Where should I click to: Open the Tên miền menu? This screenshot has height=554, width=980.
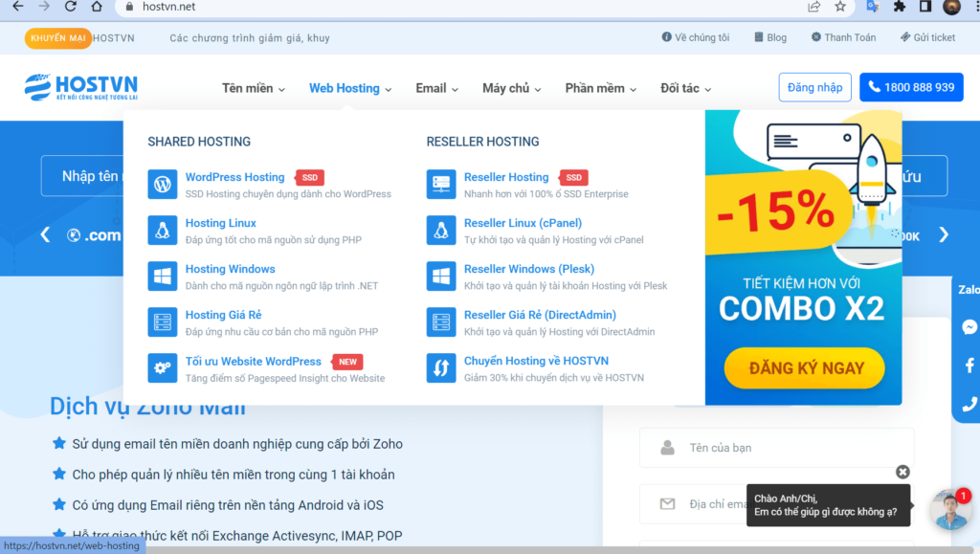(x=251, y=87)
